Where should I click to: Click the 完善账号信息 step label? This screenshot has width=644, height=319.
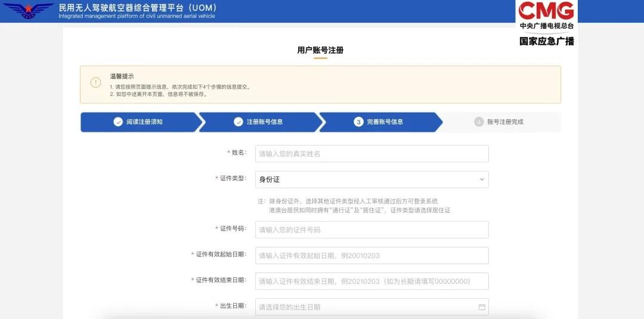tap(385, 122)
